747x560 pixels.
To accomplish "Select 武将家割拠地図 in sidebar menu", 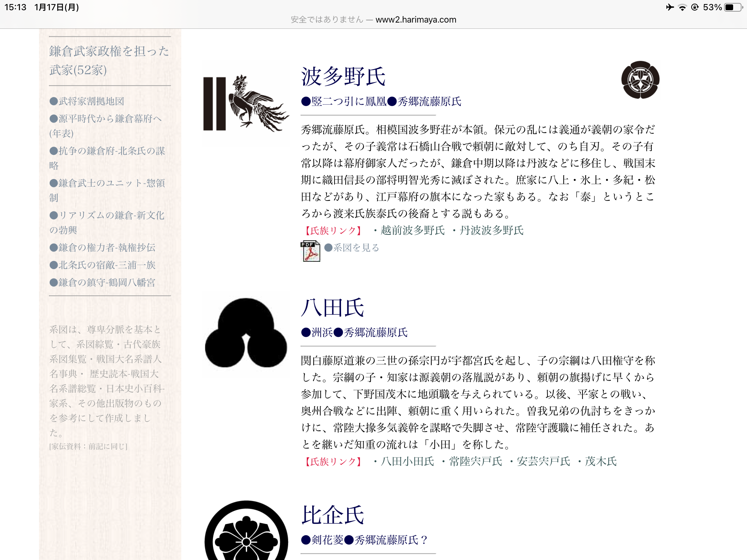I will [87, 101].
